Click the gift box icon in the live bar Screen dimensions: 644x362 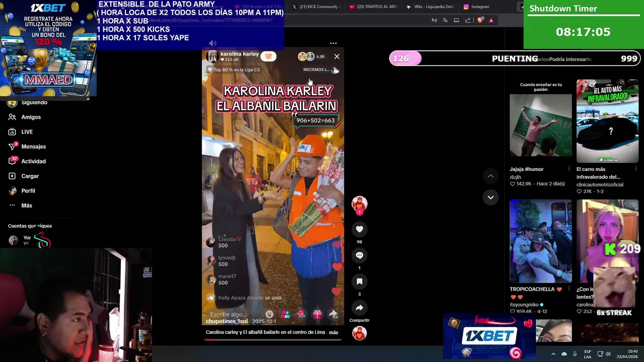click(317, 314)
